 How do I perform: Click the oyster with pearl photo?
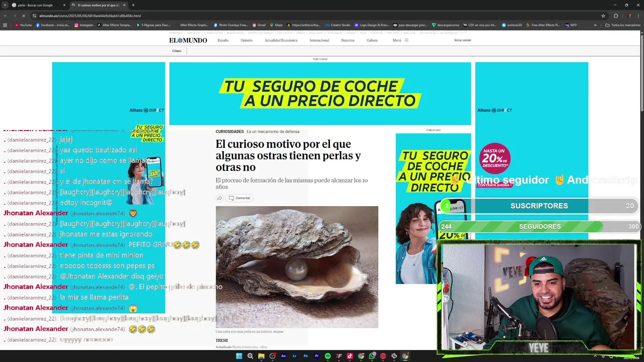click(297, 267)
